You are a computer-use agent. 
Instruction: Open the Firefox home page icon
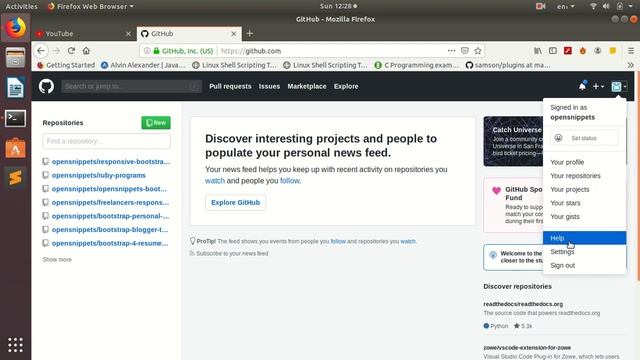click(86, 51)
